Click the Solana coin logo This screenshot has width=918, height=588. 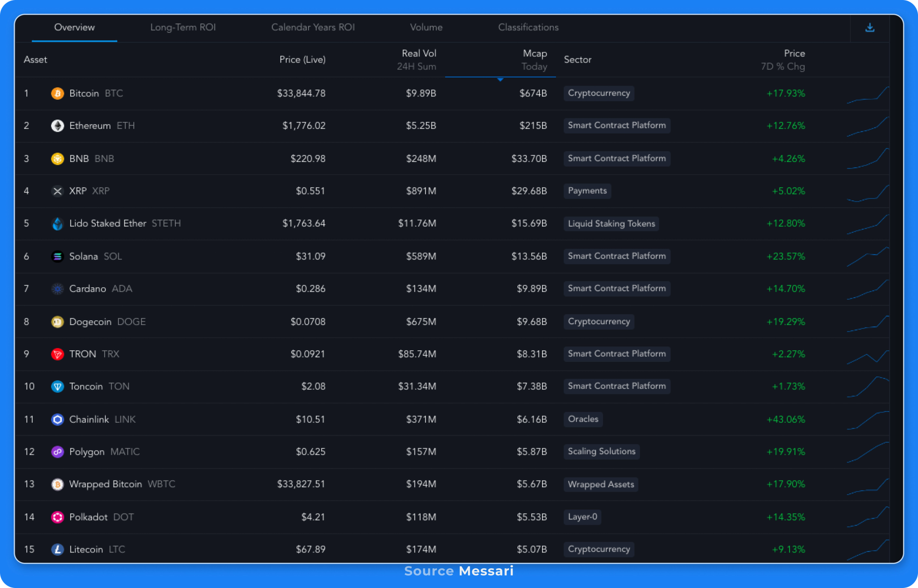click(57, 256)
